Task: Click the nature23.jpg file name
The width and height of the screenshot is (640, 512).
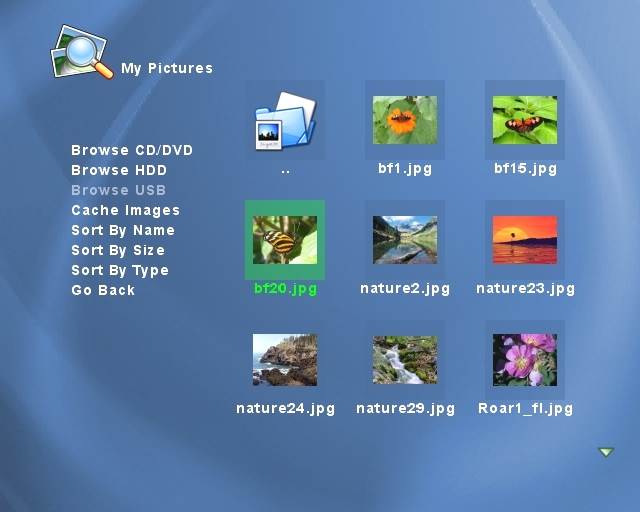Action: coord(525,289)
